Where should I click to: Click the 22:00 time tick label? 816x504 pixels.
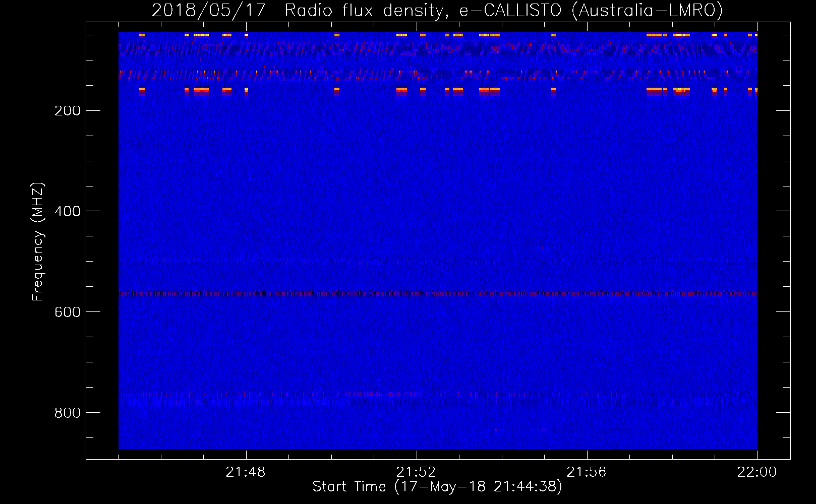(757, 472)
